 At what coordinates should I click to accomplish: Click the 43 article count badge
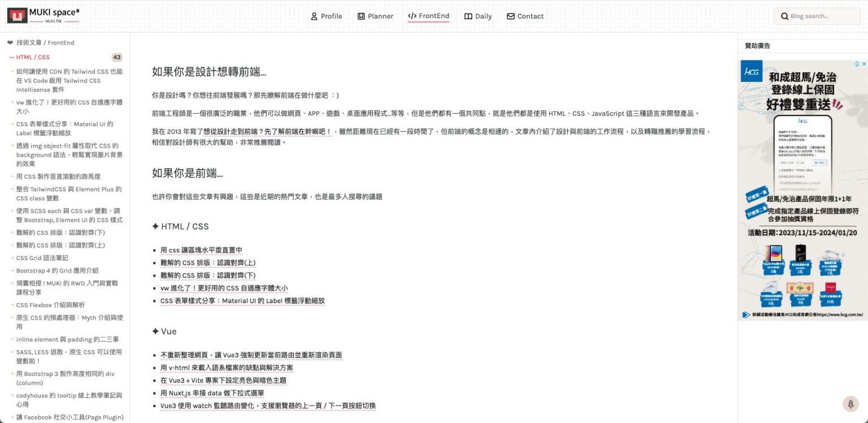click(x=116, y=57)
